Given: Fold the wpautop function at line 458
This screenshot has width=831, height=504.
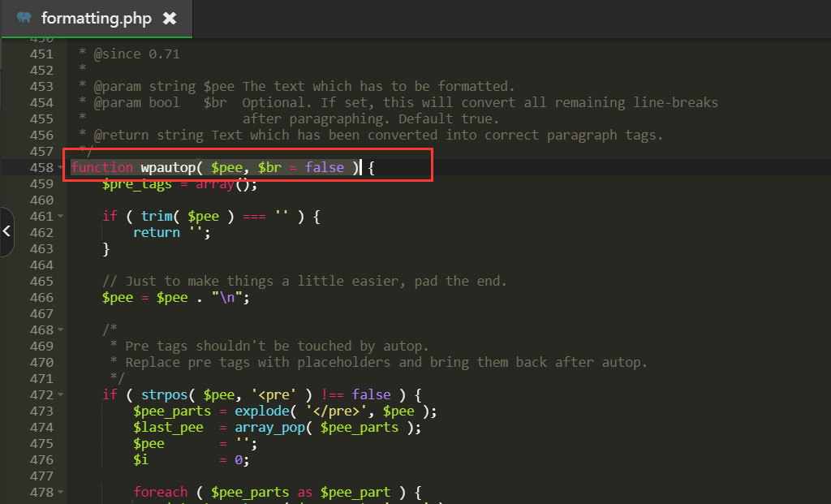Looking at the screenshot, I should 61,168.
